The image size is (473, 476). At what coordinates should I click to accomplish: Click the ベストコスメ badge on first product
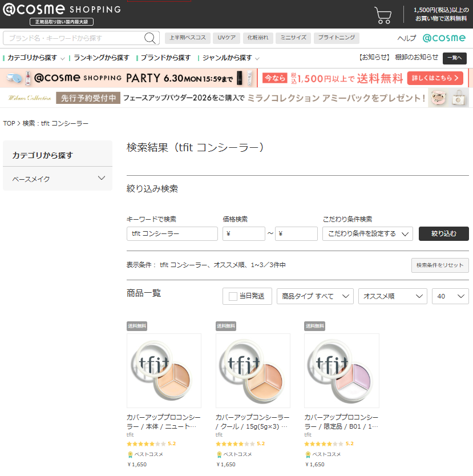tap(145, 454)
